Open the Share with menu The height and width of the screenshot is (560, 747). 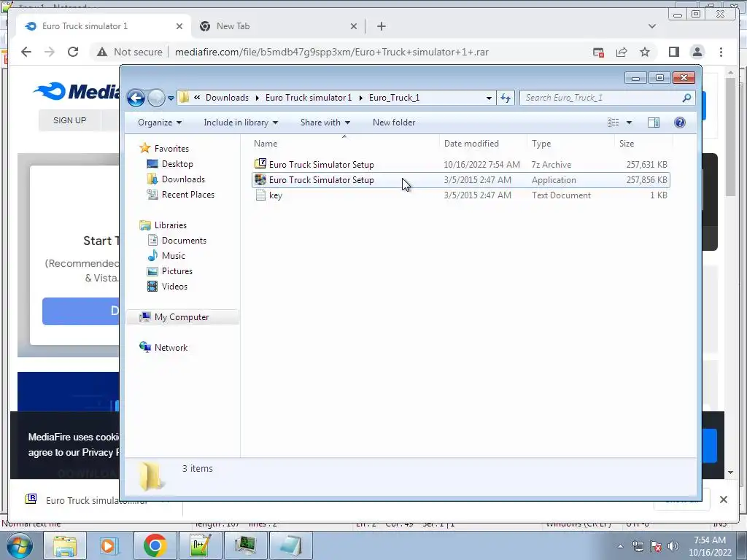(325, 122)
